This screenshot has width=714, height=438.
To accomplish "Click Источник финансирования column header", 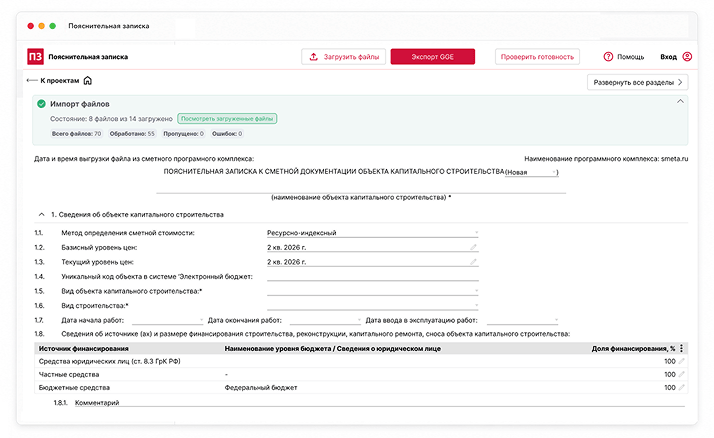I will pos(83,348).
